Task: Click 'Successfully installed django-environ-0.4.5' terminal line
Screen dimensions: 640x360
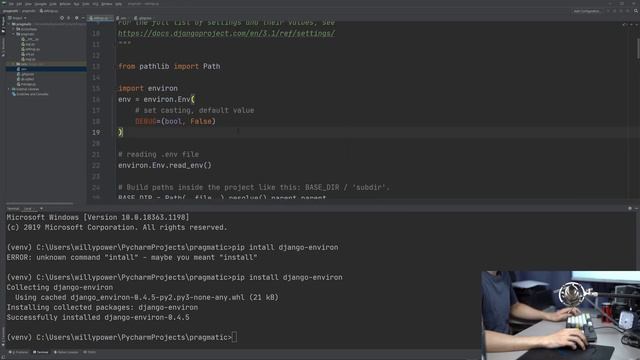Action: tap(98, 318)
